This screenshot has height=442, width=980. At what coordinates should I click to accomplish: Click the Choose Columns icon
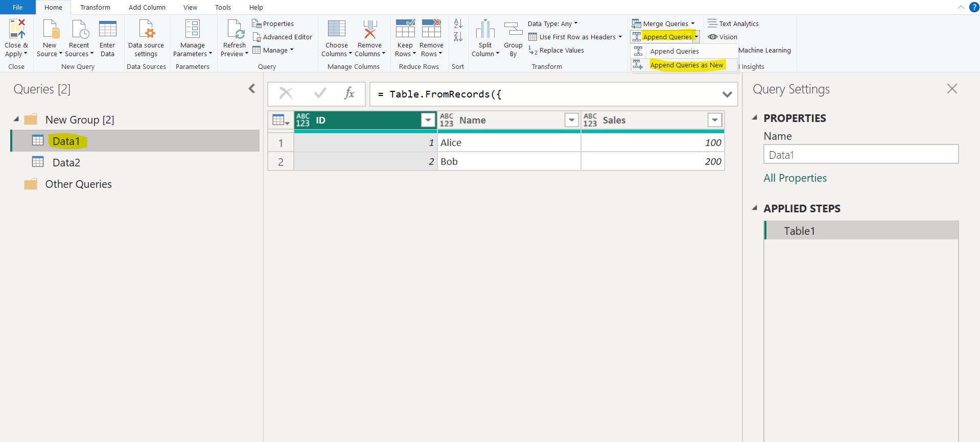point(336,30)
